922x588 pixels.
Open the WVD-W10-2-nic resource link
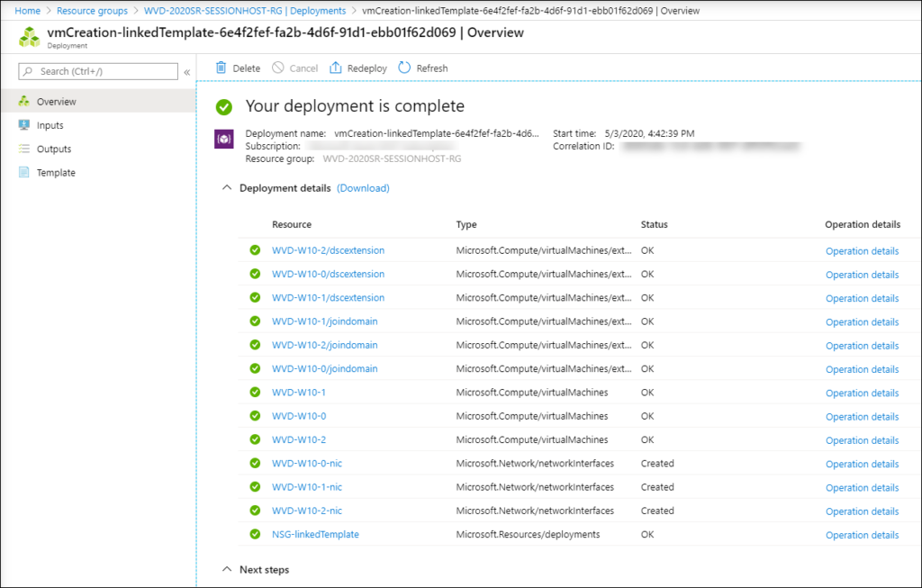click(307, 511)
